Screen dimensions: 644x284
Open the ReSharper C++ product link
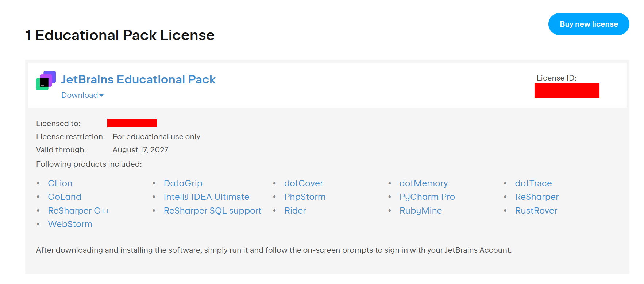tap(79, 211)
